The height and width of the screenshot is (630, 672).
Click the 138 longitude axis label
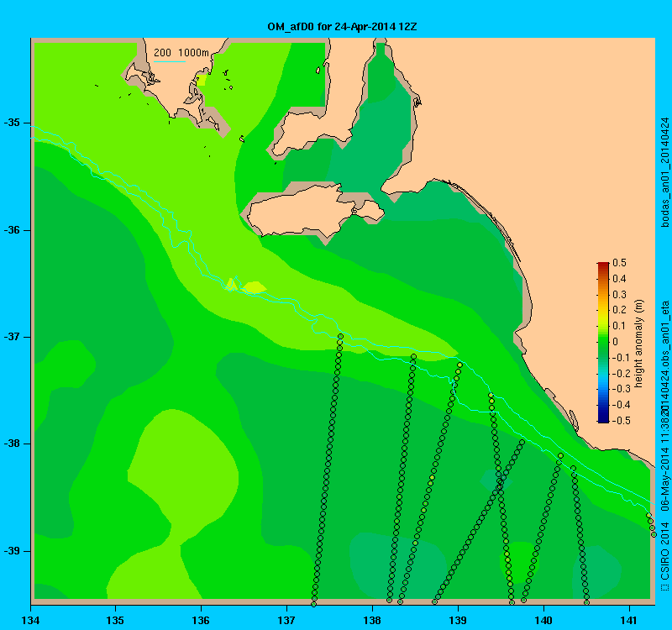372,620
